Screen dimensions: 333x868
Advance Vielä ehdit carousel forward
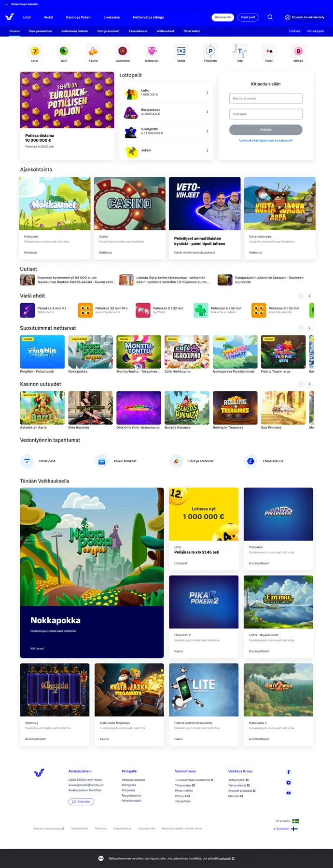309,296
